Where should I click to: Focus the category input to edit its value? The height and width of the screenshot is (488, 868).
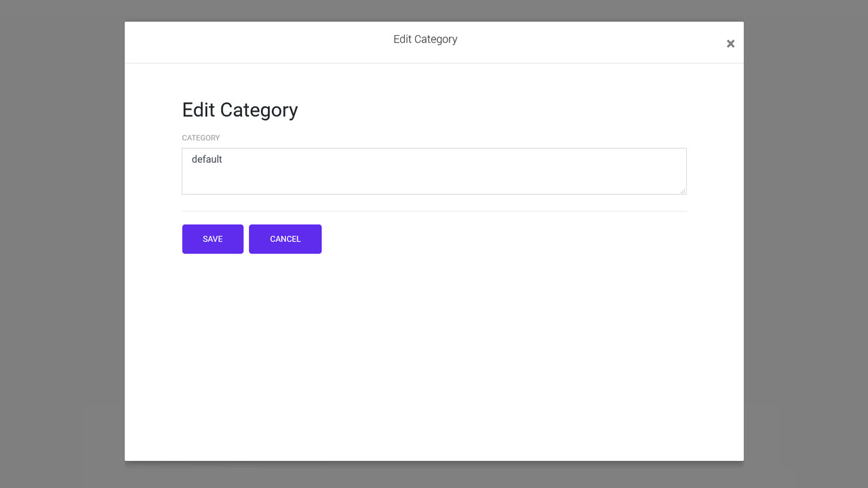[x=434, y=169]
